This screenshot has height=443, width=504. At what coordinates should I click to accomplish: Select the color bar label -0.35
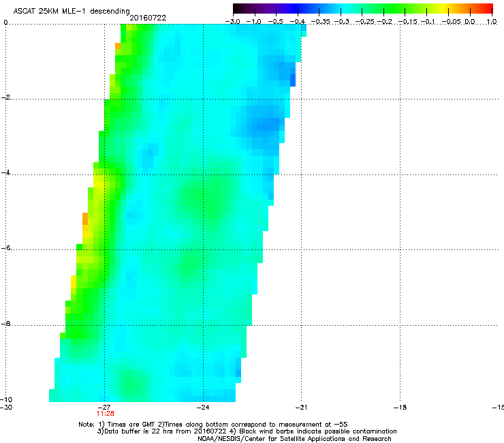tap(321, 22)
